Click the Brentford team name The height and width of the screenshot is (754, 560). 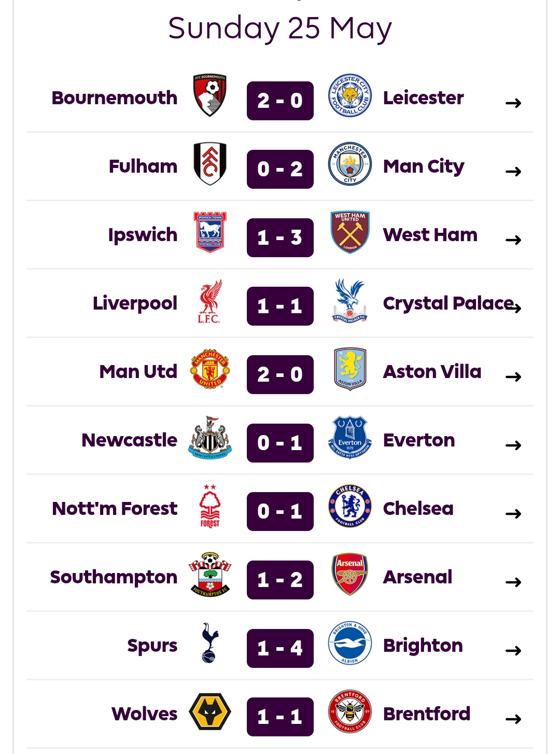point(426,714)
